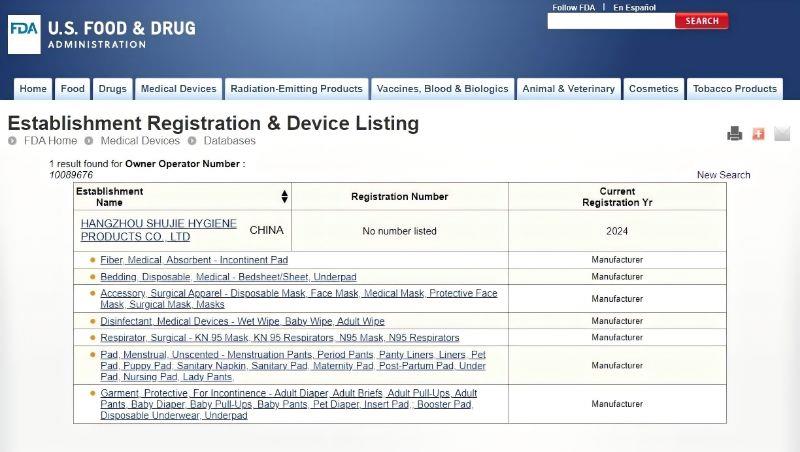Start a New Search
This screenshot has width=800, height=452.
pyautogui.click(x=723, y=175)
